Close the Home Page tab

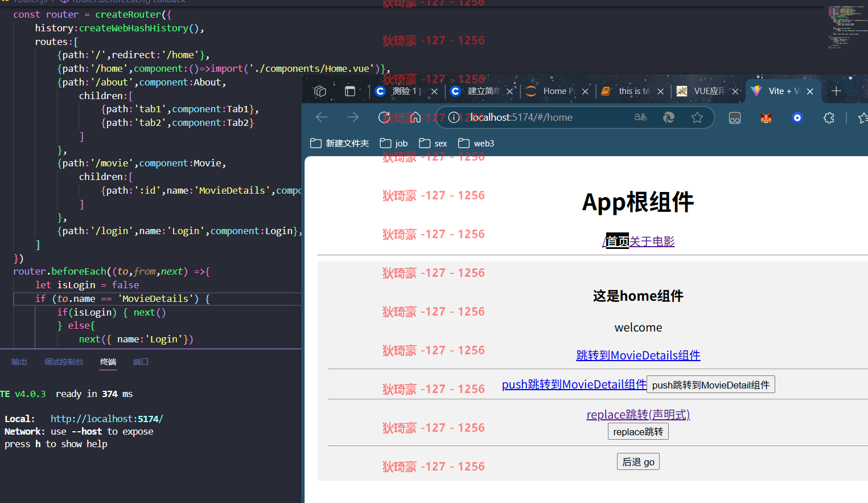[585, 91]
